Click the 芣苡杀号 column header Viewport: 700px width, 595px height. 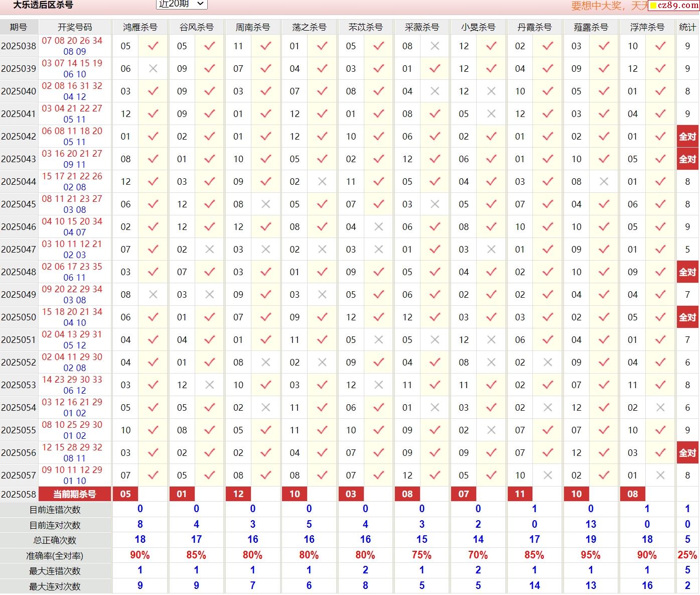pyautogui.click(x=365, y=27)
